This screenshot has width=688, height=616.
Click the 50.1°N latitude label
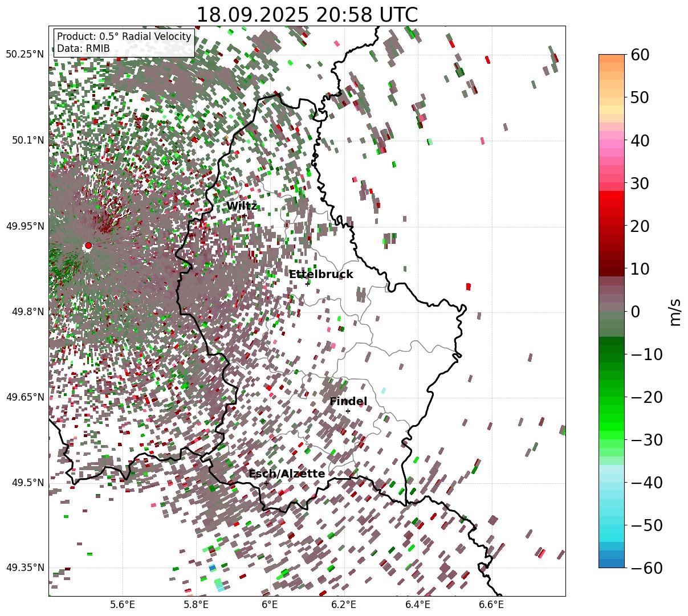point(27,140)
